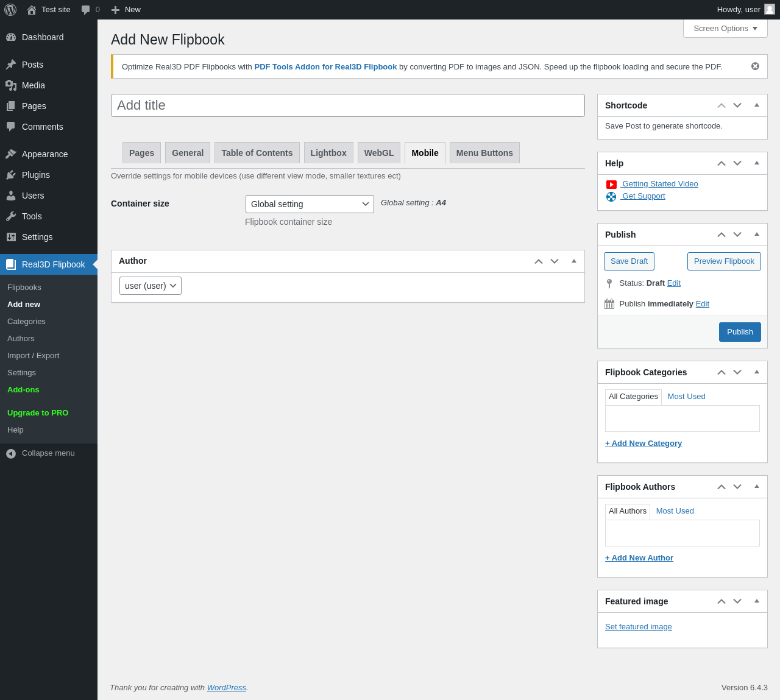Toggle Featured image panel collapse triangle

757,601
